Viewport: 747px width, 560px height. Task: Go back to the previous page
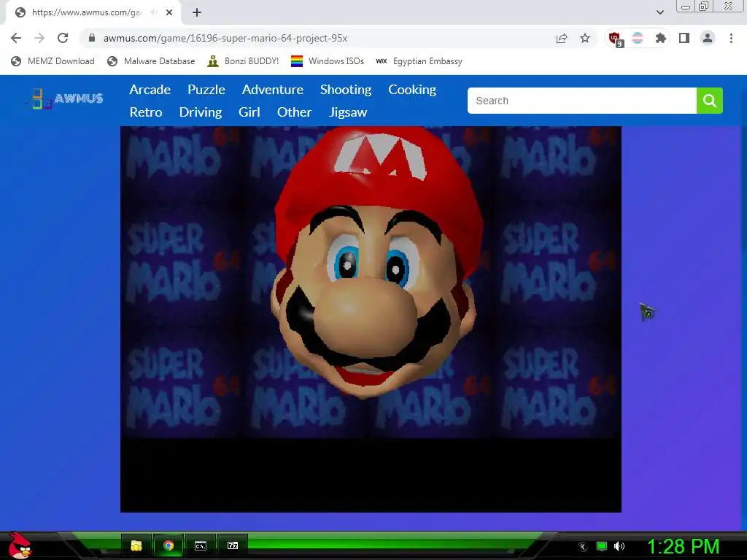[x=16, y=38]
